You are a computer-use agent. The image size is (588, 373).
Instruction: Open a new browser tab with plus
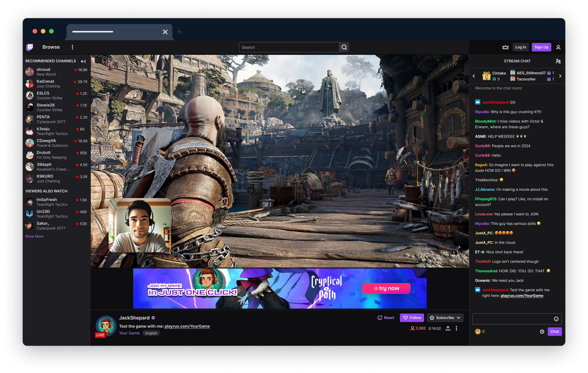(179, 32)
